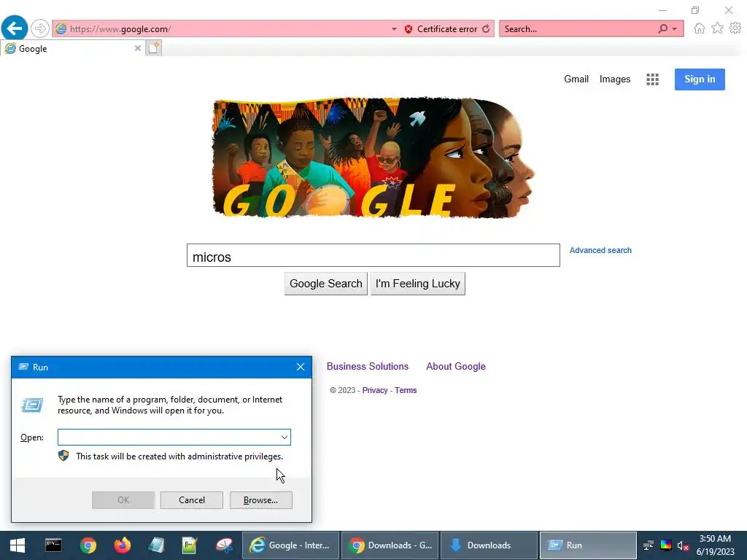Click the Gmail link

576,79
